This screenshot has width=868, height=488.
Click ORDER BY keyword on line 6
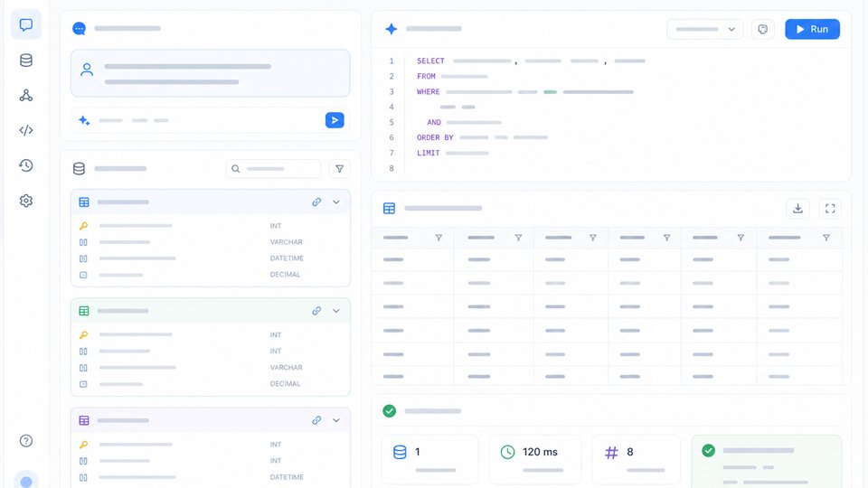(435, 137)
